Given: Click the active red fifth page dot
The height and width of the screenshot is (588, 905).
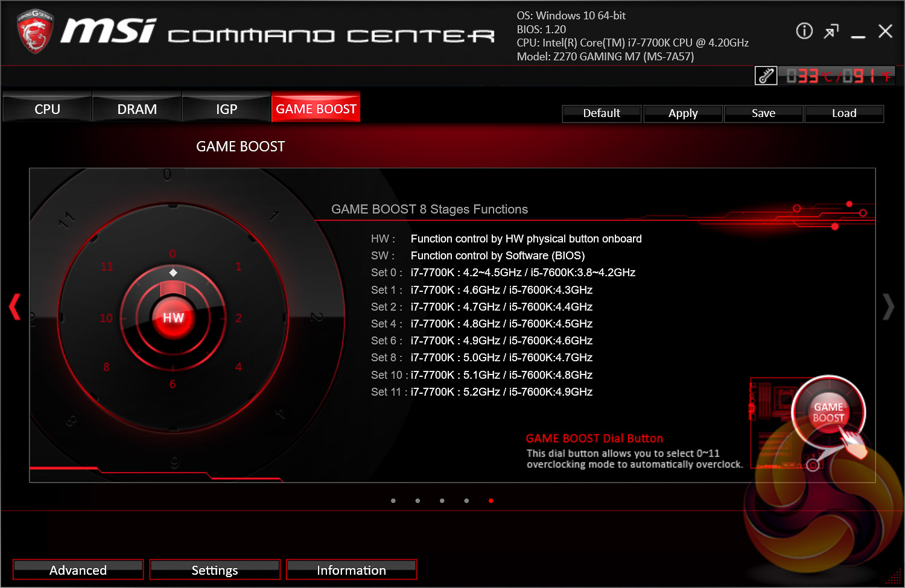Looking at the screenshot, I should (491, 501).
